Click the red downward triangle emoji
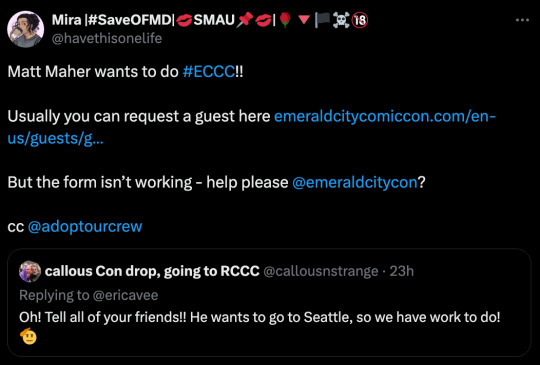 coord(303,20)
